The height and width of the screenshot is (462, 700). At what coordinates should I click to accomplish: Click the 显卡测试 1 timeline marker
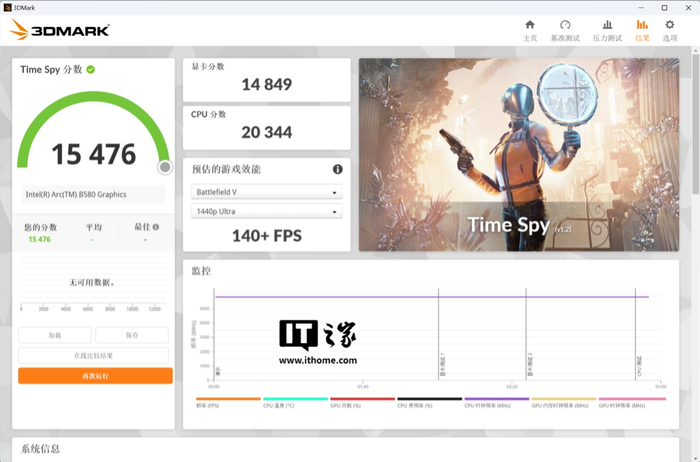click(442, 365)
